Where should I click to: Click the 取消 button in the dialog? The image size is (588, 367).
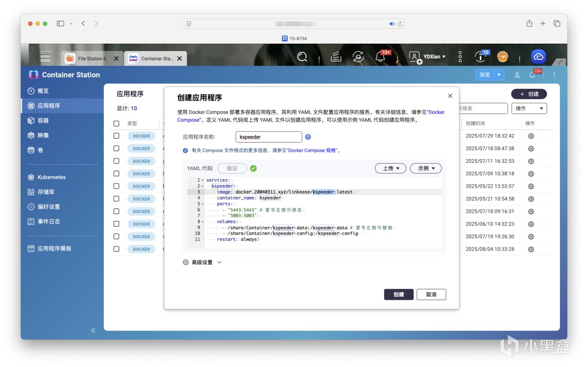coord(431,294)
